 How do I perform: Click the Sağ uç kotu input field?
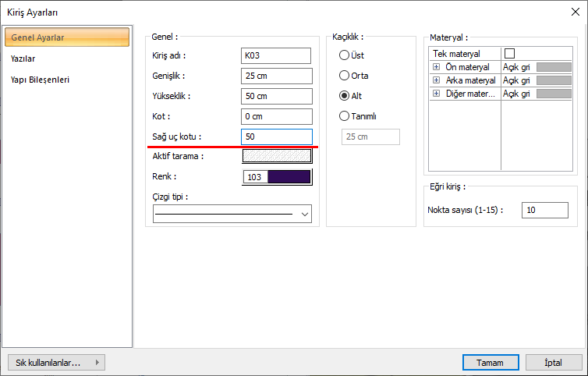click(x=277, y=137)
